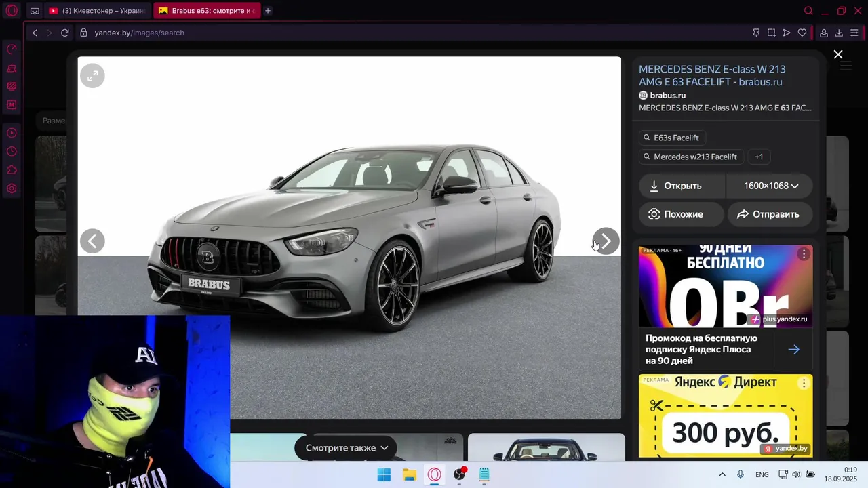The image size is (868, 488).
Task: Open options menu on Яндекс Директ ad
Action: click(x=804, y=383)
